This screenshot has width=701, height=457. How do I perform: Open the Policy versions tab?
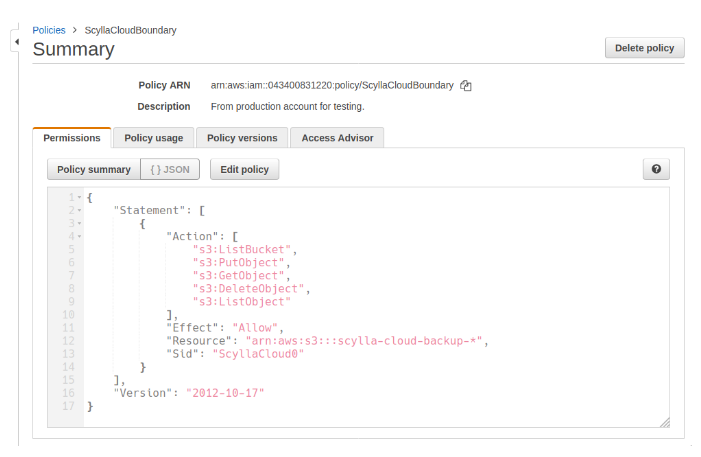(242, 138)
